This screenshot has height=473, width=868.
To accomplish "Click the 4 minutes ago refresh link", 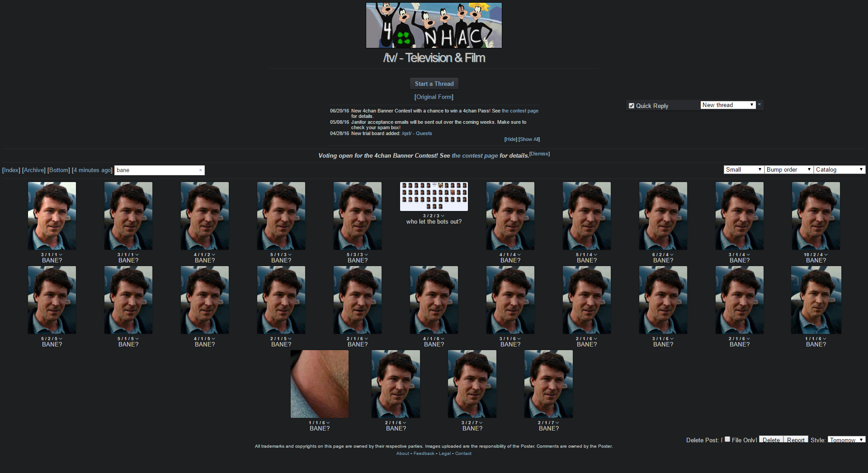I will 92,170.
